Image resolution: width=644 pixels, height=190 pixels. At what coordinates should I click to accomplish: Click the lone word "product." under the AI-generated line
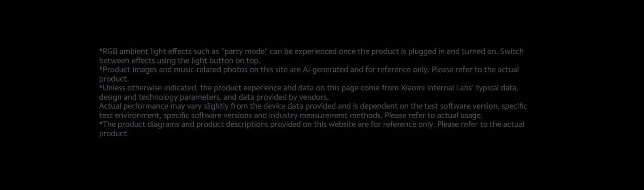(x=114, y=79)
